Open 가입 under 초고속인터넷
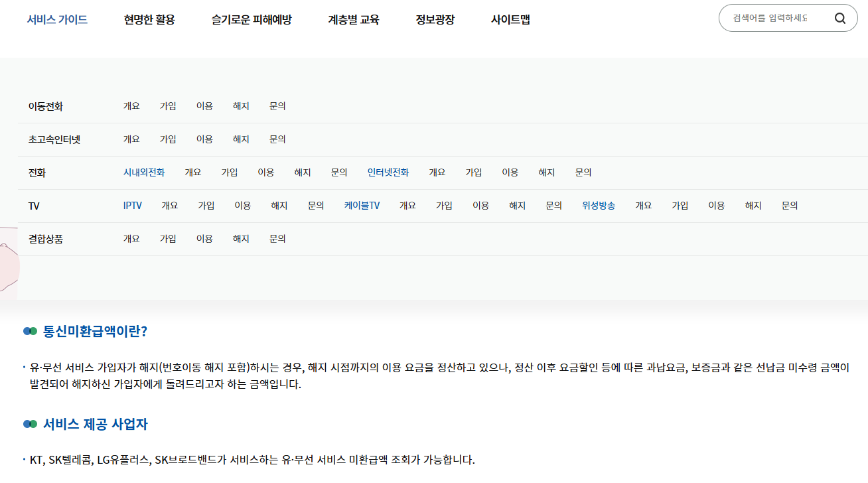 [167, 139]
